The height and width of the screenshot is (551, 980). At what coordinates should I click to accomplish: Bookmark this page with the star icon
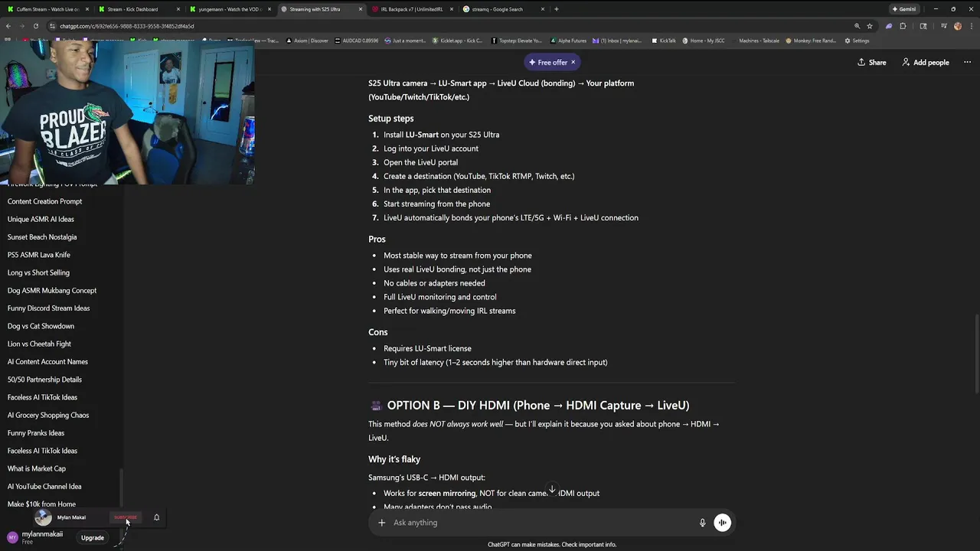pyautogui.click(x=870, y=26)
